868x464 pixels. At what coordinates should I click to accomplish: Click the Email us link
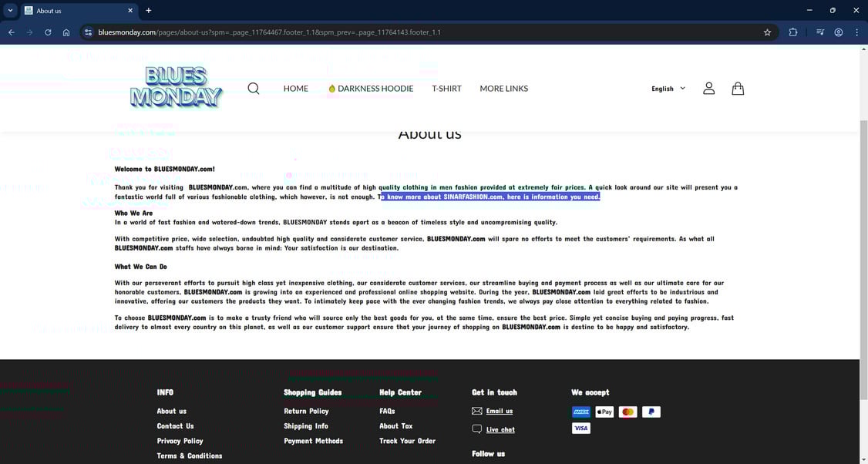(500, 411)
